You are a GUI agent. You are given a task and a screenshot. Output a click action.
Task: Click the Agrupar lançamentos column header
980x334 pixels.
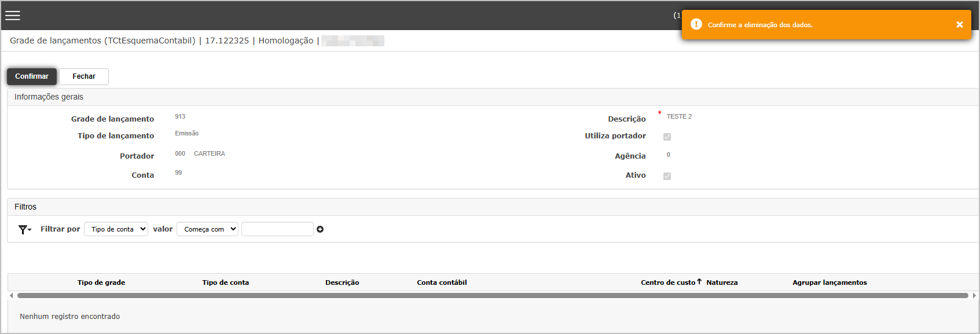(829, 282)
